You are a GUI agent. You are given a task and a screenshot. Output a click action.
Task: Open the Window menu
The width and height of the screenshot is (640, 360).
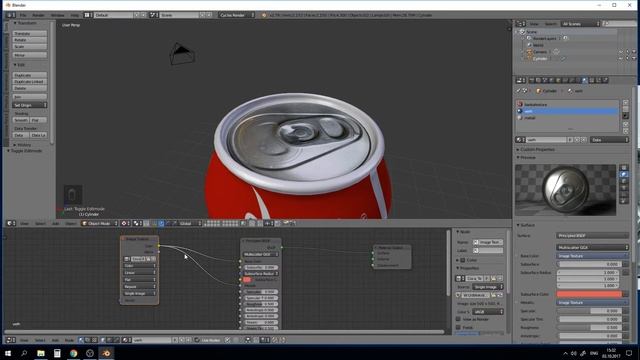coord(58,15)
